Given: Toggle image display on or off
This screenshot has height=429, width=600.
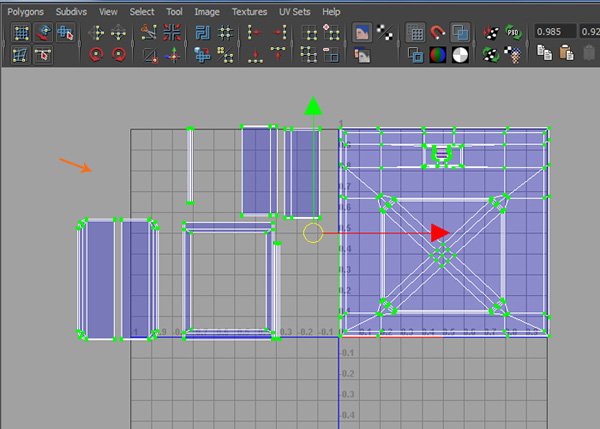Looking at the screenshot, I should point(362,33).
